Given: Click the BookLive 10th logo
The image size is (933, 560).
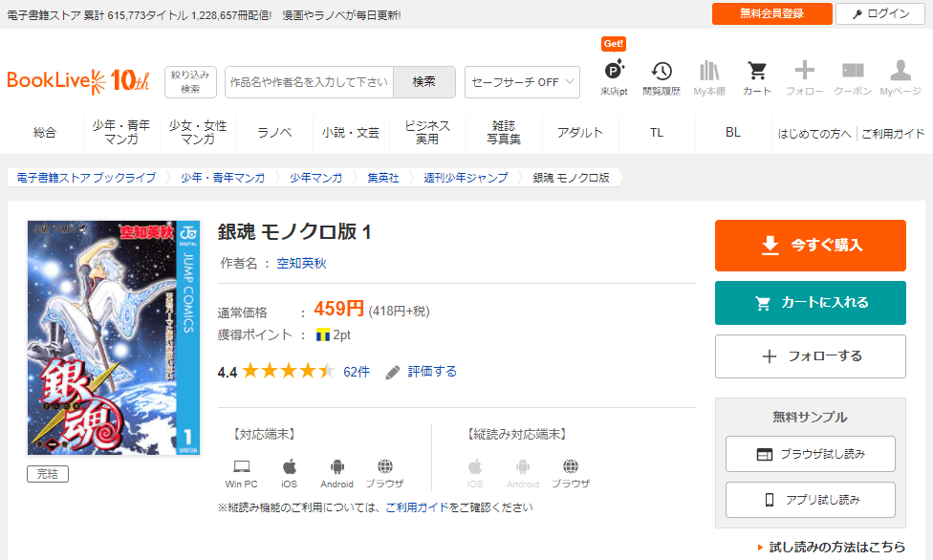Looking at the screenshot, I should (77, 81).
